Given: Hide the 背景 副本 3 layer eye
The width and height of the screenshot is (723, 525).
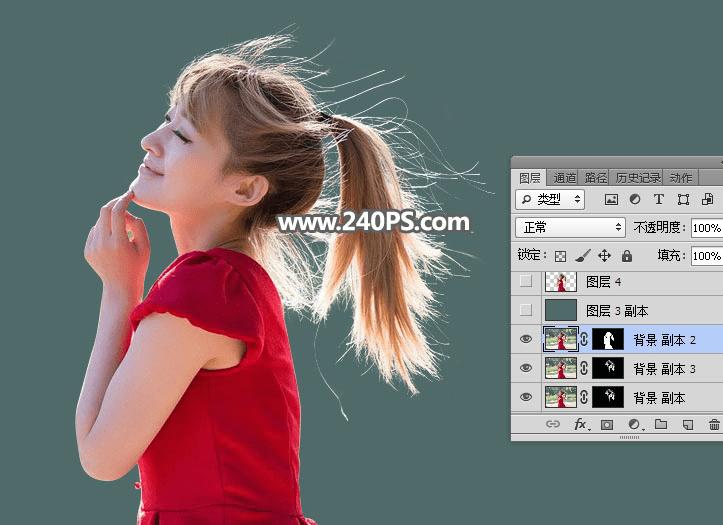Looking at the screenshot, I should click(526, 368).
